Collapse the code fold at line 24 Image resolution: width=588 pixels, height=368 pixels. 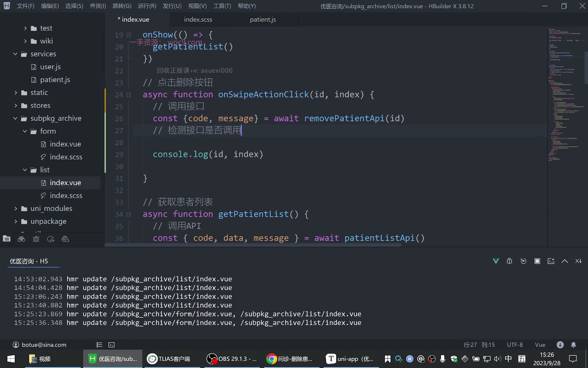pyautogui.click(x=129, y=95)
